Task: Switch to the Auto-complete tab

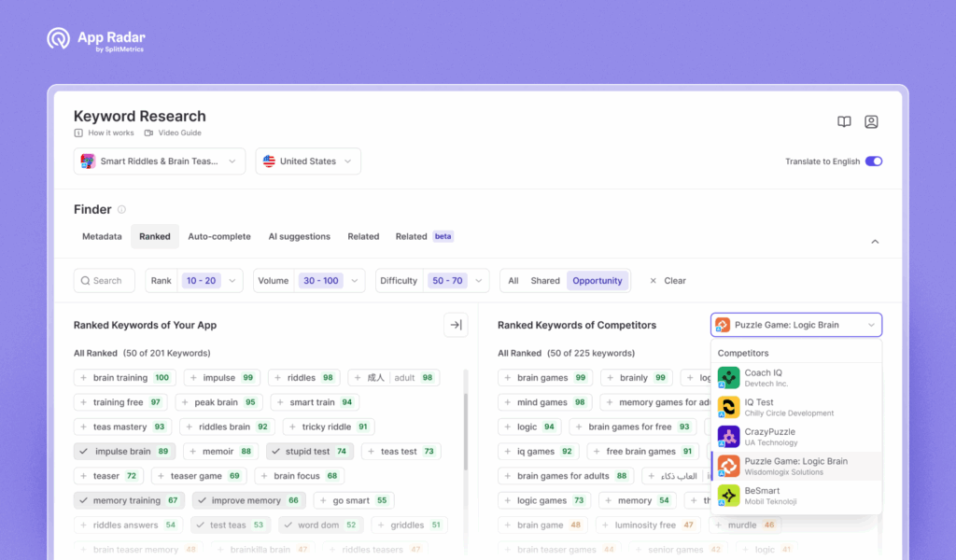Action: coord(219,236)
